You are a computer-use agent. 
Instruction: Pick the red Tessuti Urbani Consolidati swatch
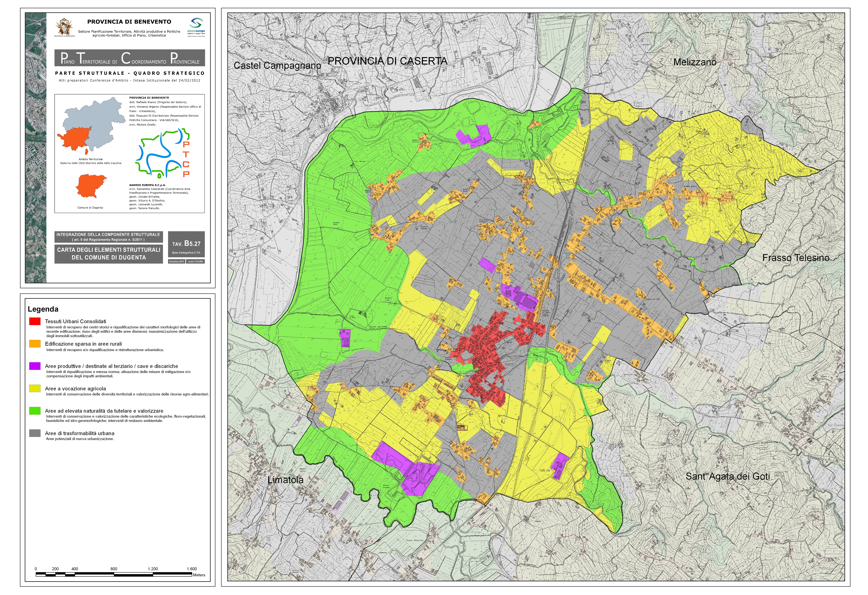pos(35,321)
